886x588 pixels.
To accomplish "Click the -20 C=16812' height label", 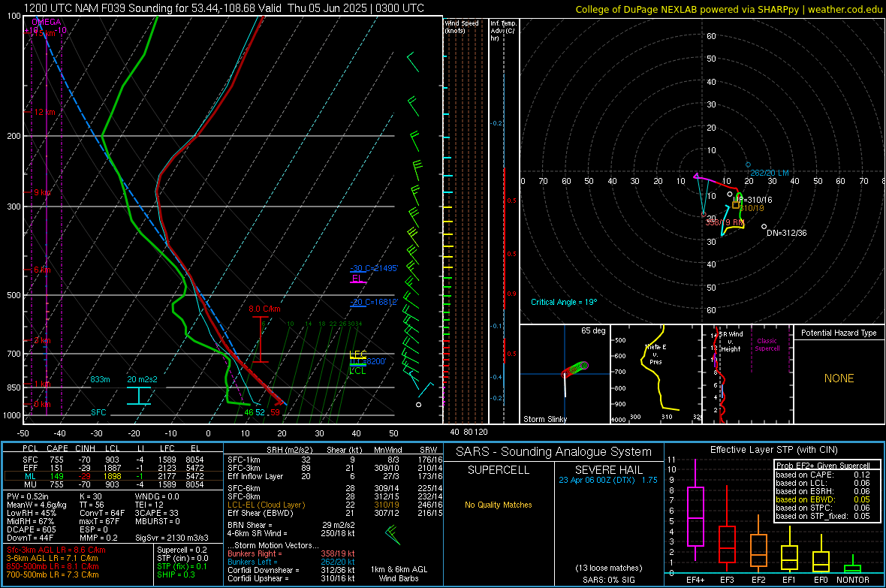I will click(x=374, y=302).
